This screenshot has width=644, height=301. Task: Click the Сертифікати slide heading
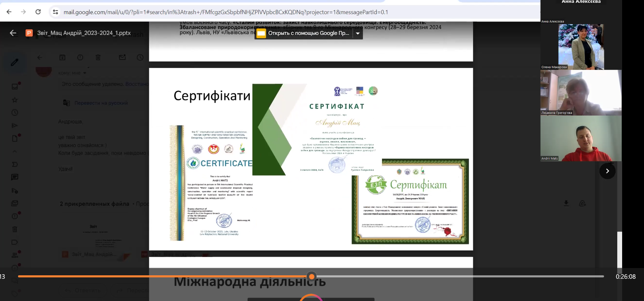click(212, 95)
